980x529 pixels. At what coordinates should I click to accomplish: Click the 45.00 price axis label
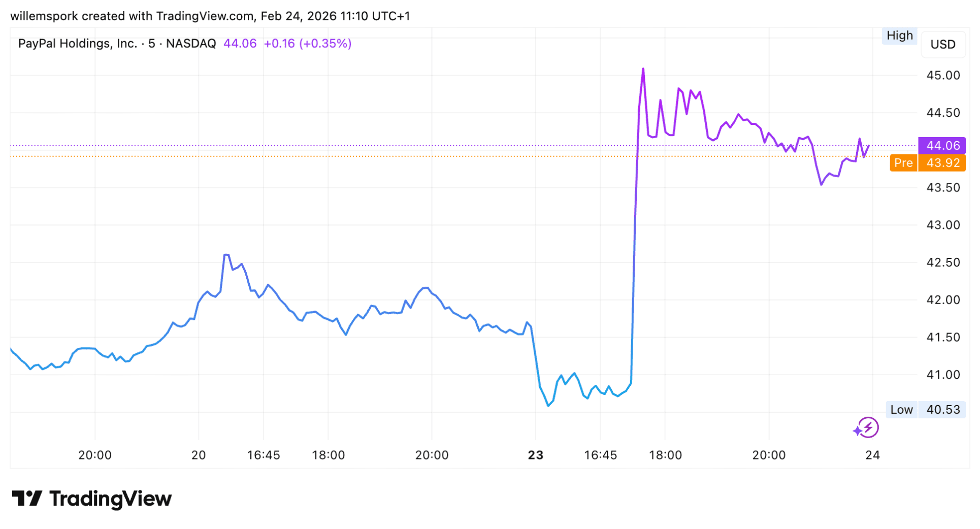pyautogui.click(x=943, y=76)
